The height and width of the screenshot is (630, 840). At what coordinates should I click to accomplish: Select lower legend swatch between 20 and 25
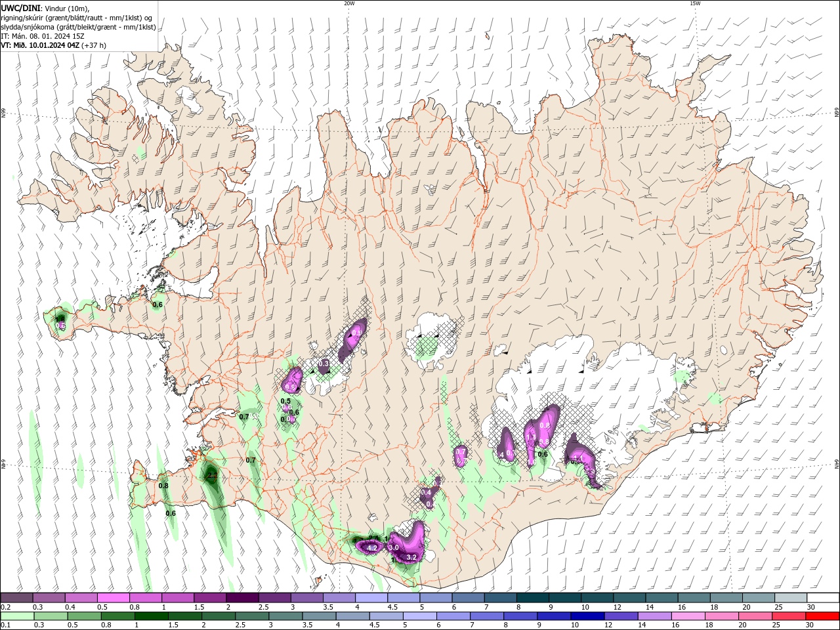click(755, 617)
